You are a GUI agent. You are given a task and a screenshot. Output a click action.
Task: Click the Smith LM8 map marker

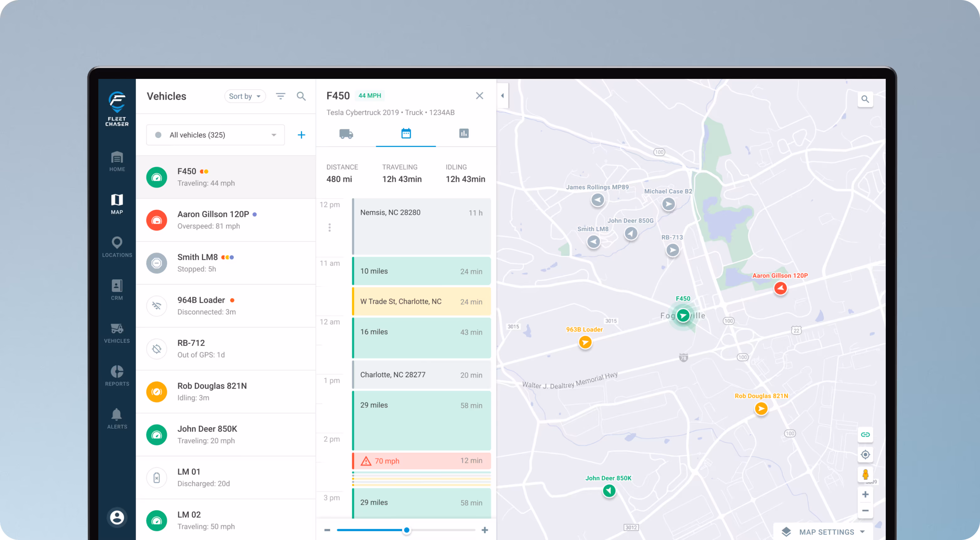pyautogui.click(x=593, y=242)
